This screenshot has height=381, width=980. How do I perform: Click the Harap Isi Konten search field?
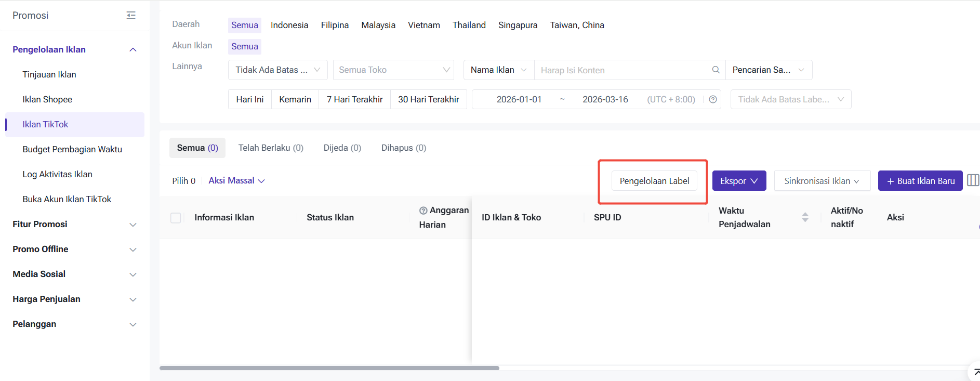(621, 70)
